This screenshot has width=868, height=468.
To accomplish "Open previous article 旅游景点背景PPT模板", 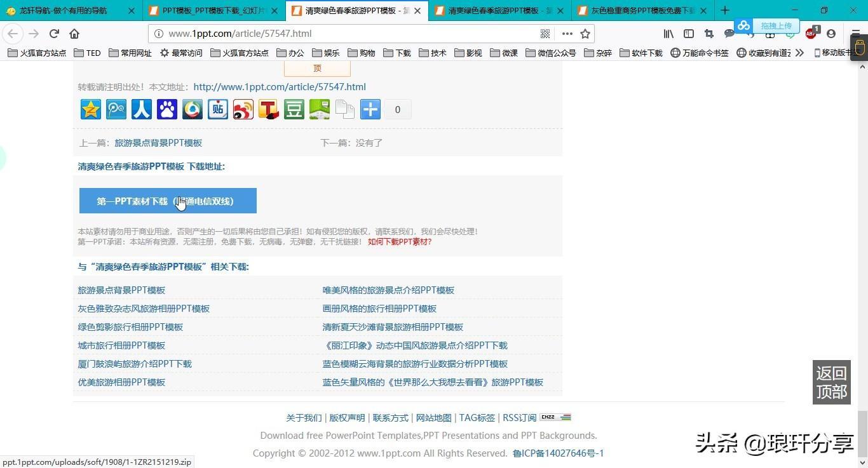I will click(158, 143).
